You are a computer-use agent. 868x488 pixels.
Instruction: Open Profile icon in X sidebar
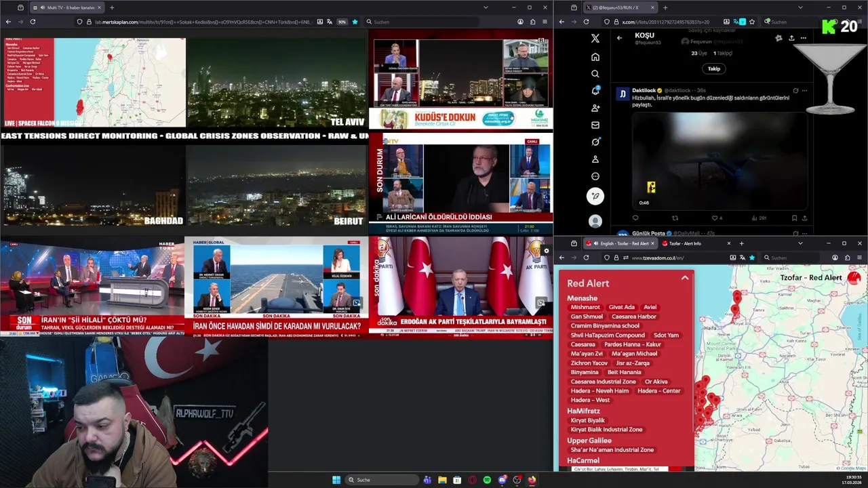[x=595, y=159]
